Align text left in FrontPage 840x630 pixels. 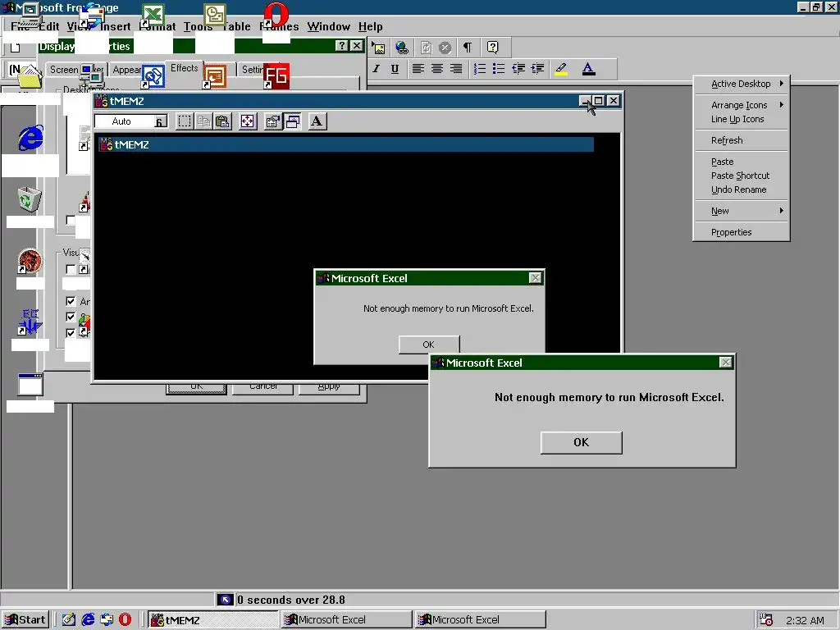[x=418, y=69]
